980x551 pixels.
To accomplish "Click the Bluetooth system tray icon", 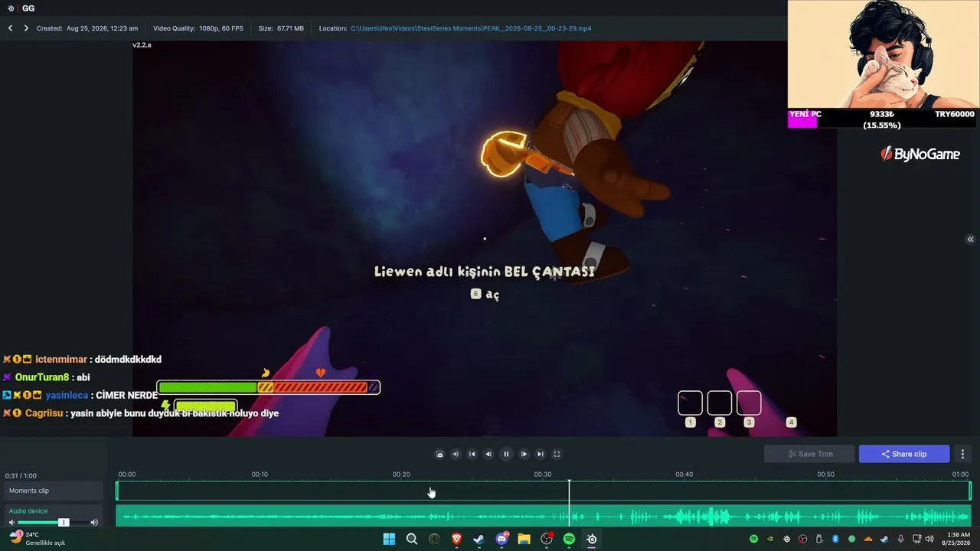I will click(835, 539).
